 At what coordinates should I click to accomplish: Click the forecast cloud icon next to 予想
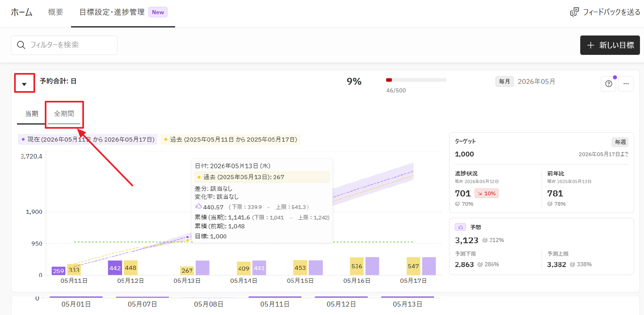(460, 227)
